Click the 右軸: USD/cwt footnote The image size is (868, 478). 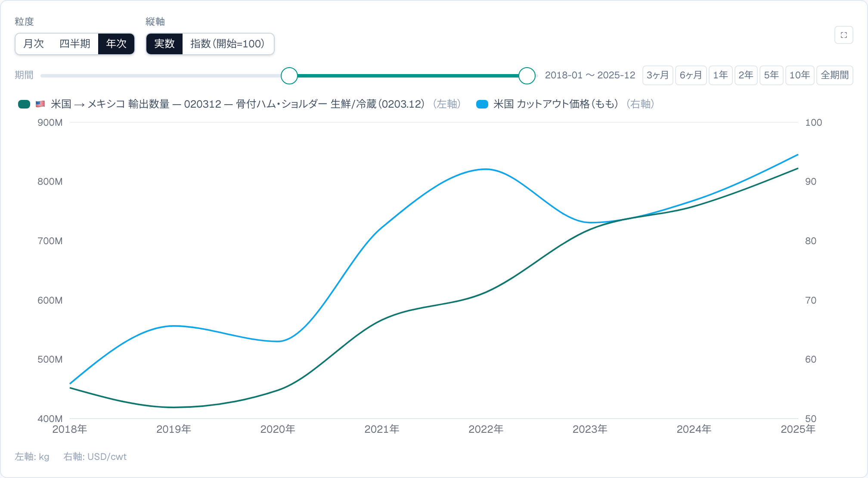[95, 457]
